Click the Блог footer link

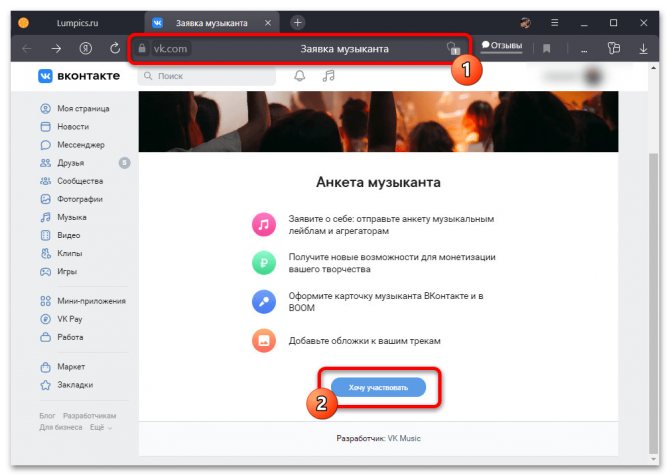pos(47,416)
